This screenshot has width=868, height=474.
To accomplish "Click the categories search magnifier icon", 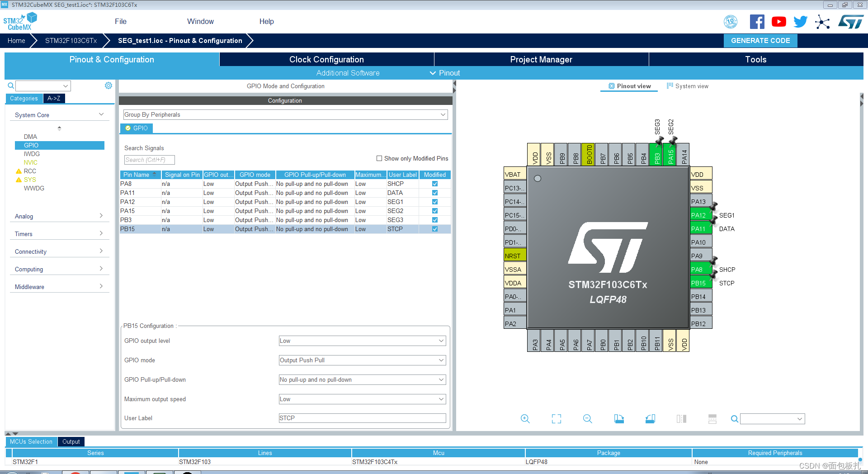I will [11, 85].
